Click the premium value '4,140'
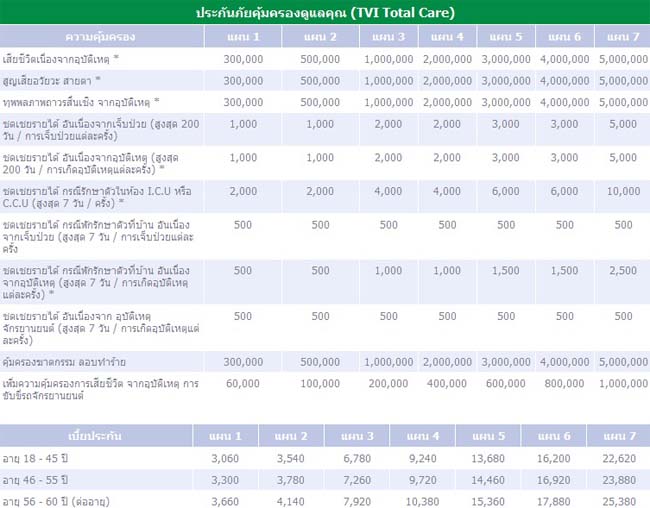 coord(291,502)
